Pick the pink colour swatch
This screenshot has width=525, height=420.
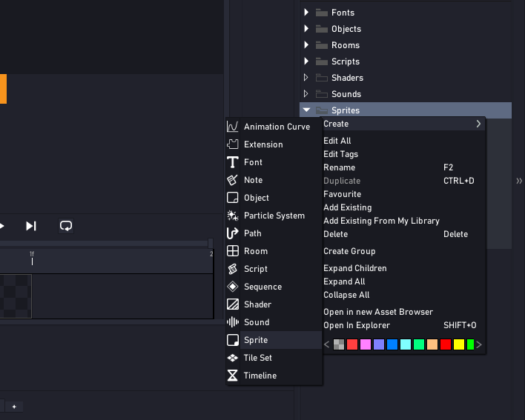click(x=366, y=344)
